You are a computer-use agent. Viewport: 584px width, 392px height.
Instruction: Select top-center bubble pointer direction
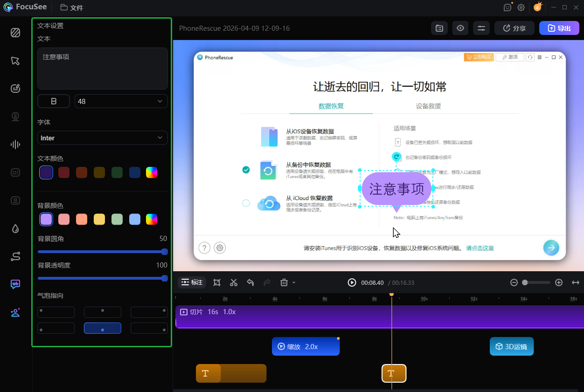[103, 312]
